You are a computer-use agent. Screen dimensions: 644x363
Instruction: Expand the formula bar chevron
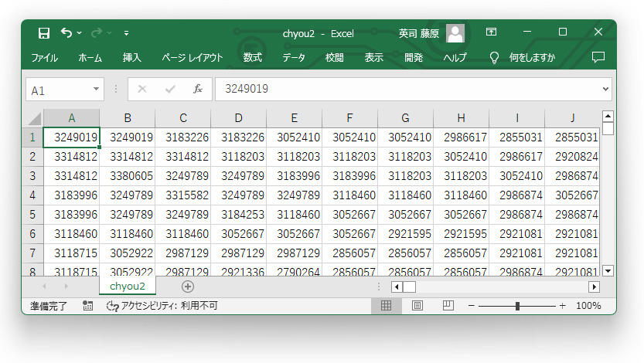[605, 89]
